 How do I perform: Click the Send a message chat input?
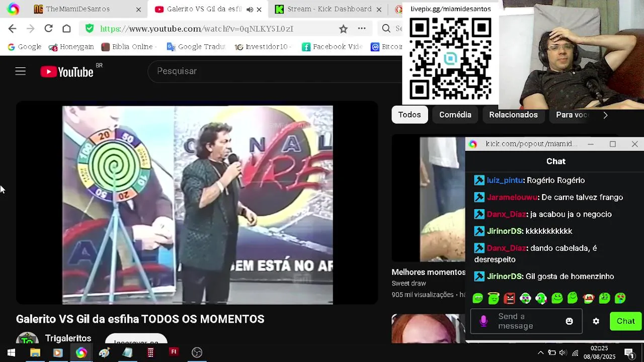[x=526, y=321]
